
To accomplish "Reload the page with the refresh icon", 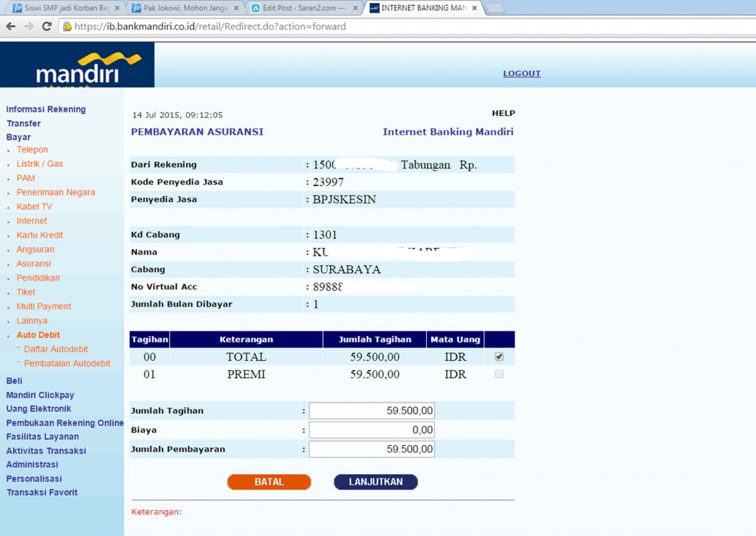I will [x=47, y=27].
